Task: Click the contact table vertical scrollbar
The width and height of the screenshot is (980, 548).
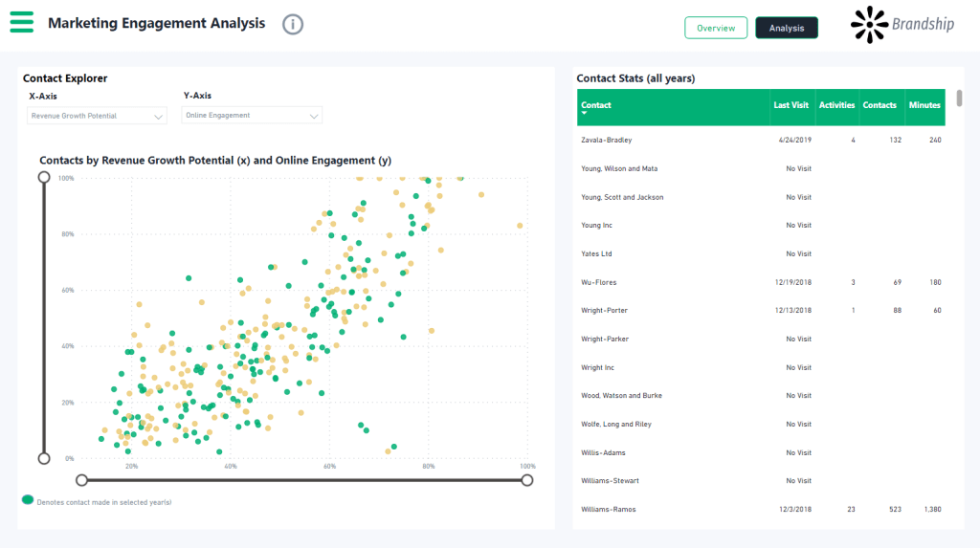Action: tap(959, 99)
